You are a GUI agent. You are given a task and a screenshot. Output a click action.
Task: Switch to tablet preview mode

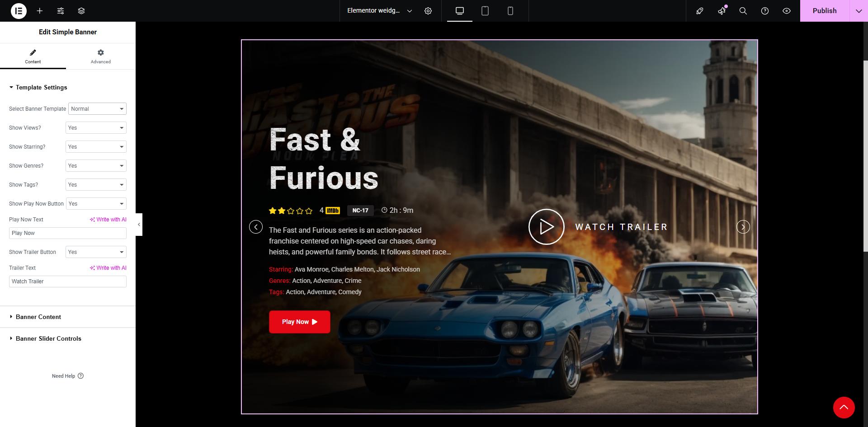coord(485,11)
